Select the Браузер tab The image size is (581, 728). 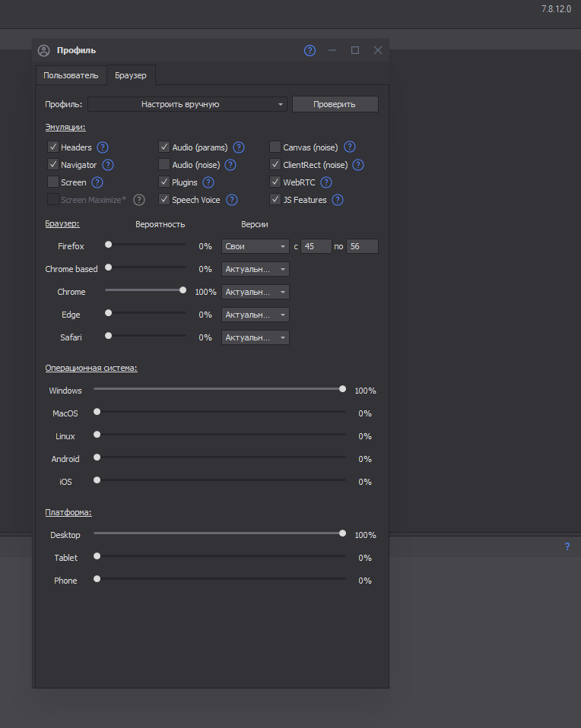(x=131, y=75)
